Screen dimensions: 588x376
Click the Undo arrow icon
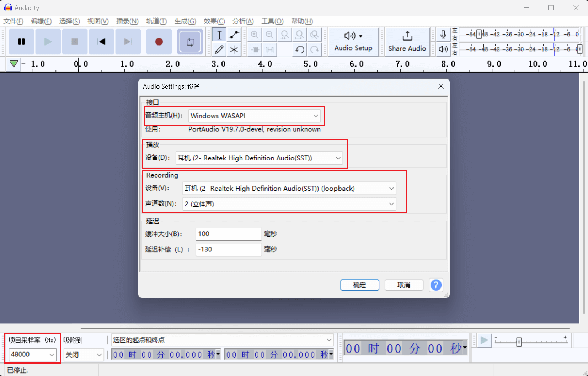pos(299,49)
